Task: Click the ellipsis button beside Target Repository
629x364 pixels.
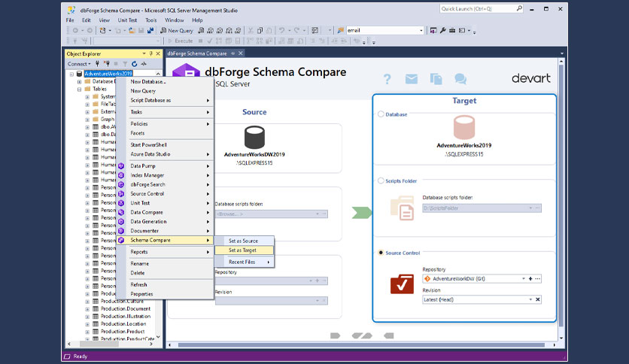Action: point(537,278)
